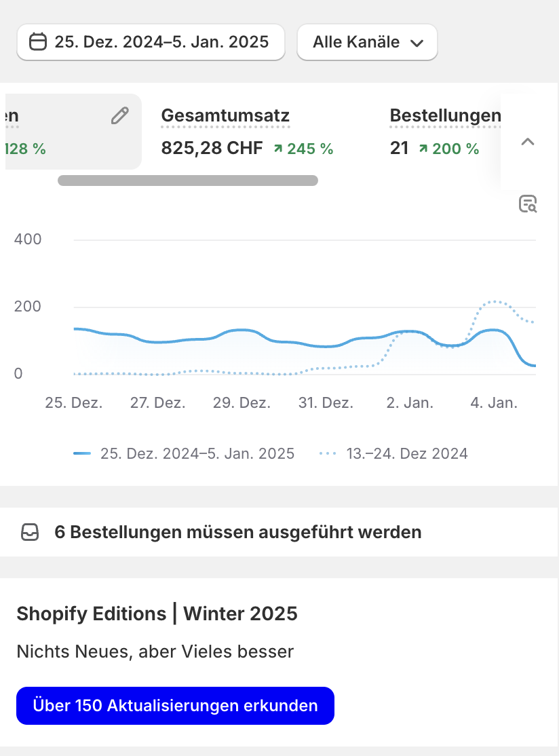Viewport: 559px width, 756px height.
Task: Click the 29. Dez. label on chart axis
Action: pos(242,402)
